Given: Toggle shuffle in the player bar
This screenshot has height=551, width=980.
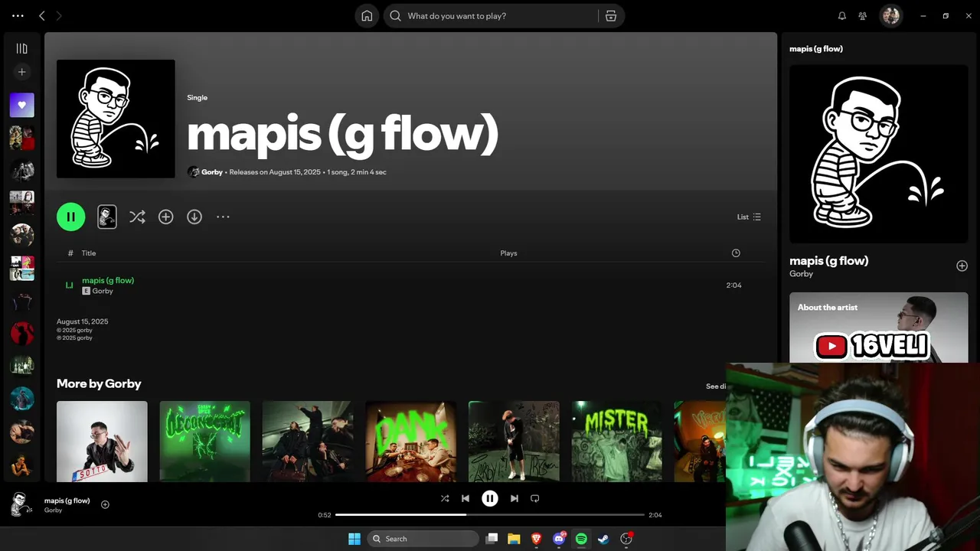Looking at the screenshot, I should pos(445,498).
